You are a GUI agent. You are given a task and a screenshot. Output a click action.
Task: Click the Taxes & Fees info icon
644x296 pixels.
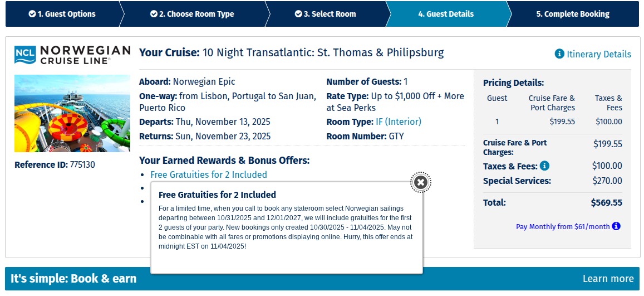point(544,166)
